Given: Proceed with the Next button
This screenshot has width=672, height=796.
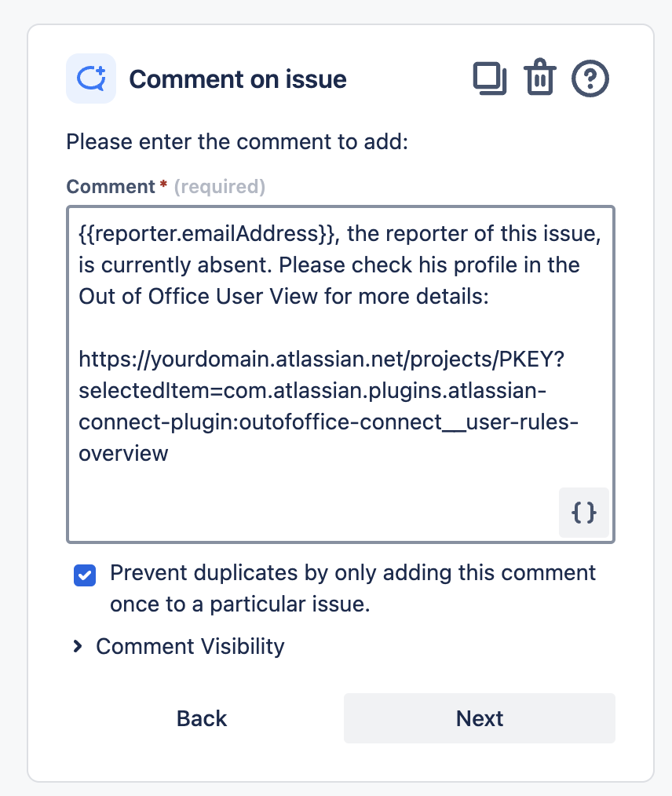Looking at the screenshot, I should (480, 718).
